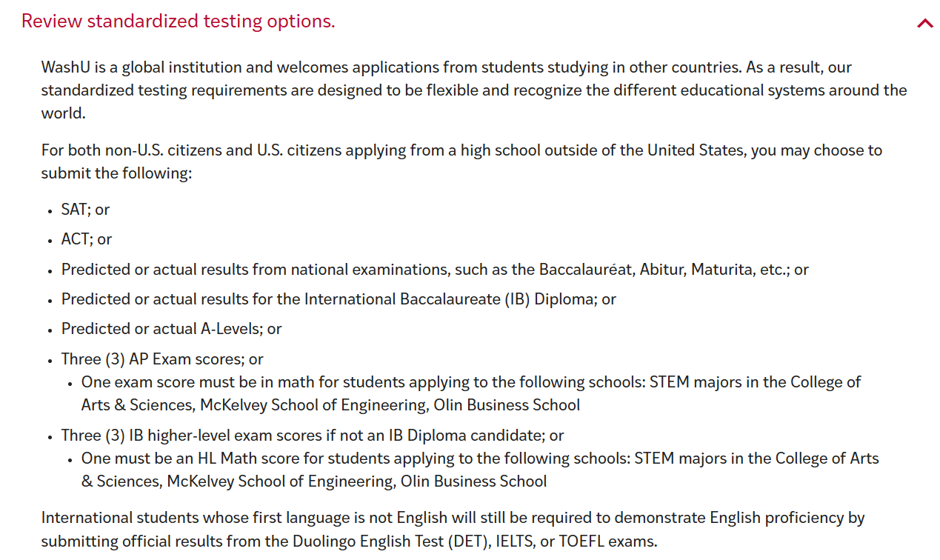Collapse the section using the red chevron
Viewport: 940px width, 560px height.
(924, 23)
